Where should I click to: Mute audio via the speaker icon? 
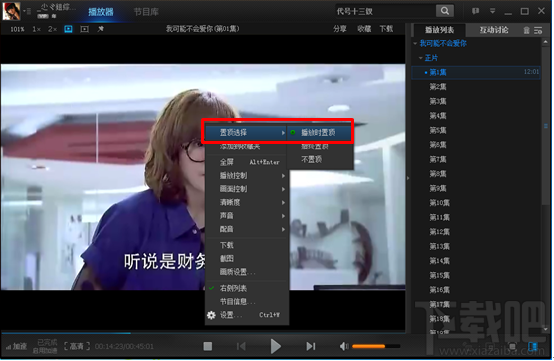tap(344, 346)
